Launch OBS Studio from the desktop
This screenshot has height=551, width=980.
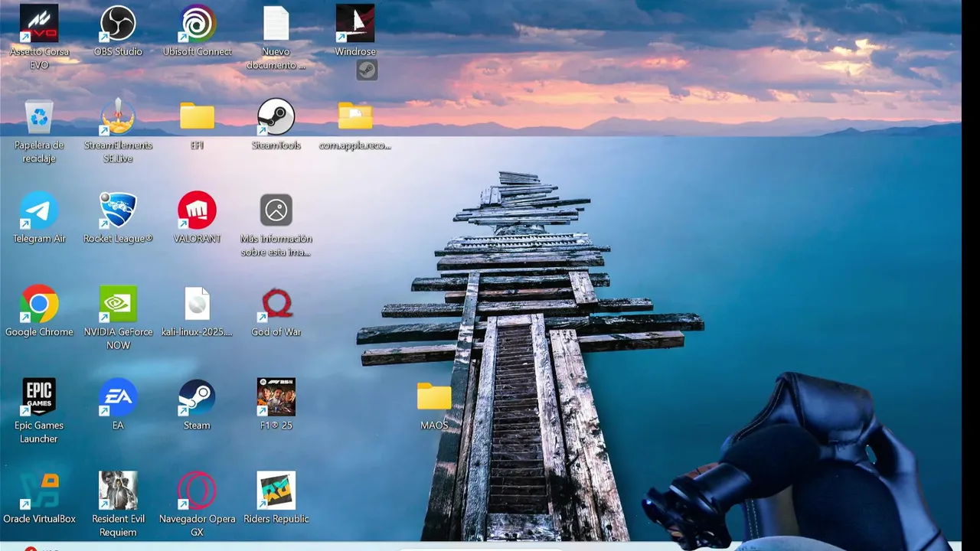118,24
